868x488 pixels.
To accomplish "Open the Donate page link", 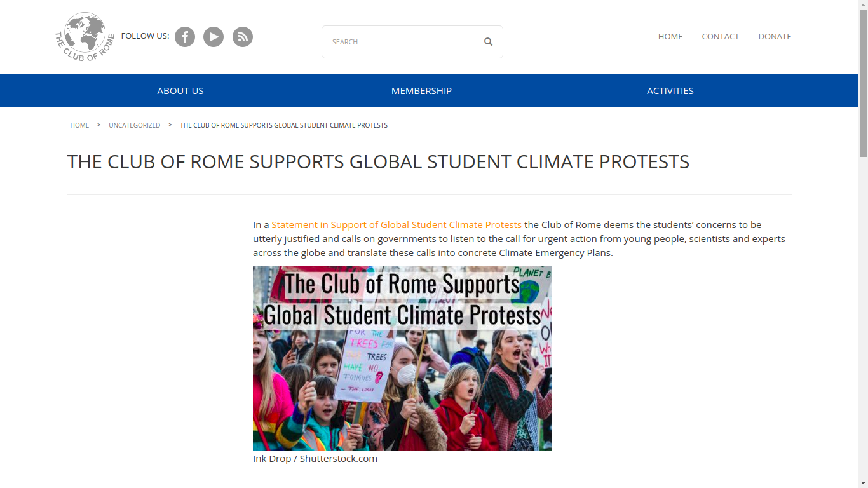I will (x=775, y=37).
